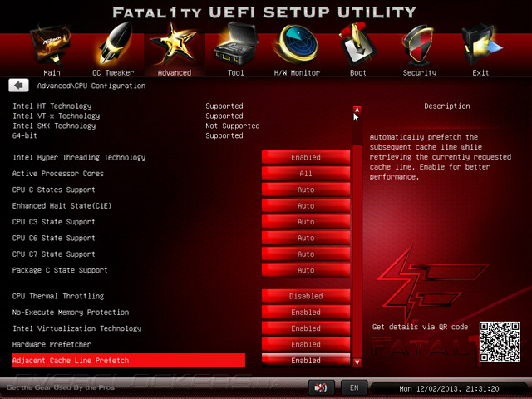532x399 pixels.
Task: Click the muted speaker icon
Action: tap(321, 388)
